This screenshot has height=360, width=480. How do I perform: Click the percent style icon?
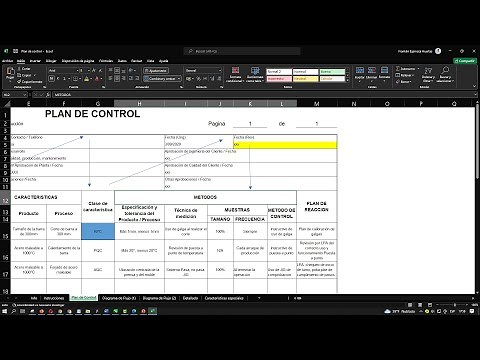[198, 79]
